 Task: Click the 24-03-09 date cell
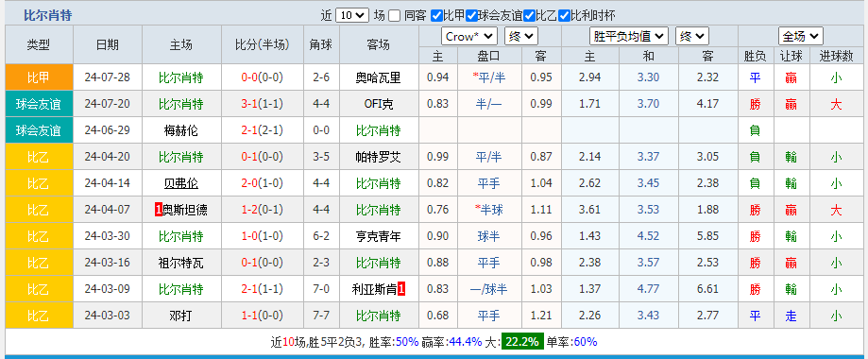[x=108, y=289]
